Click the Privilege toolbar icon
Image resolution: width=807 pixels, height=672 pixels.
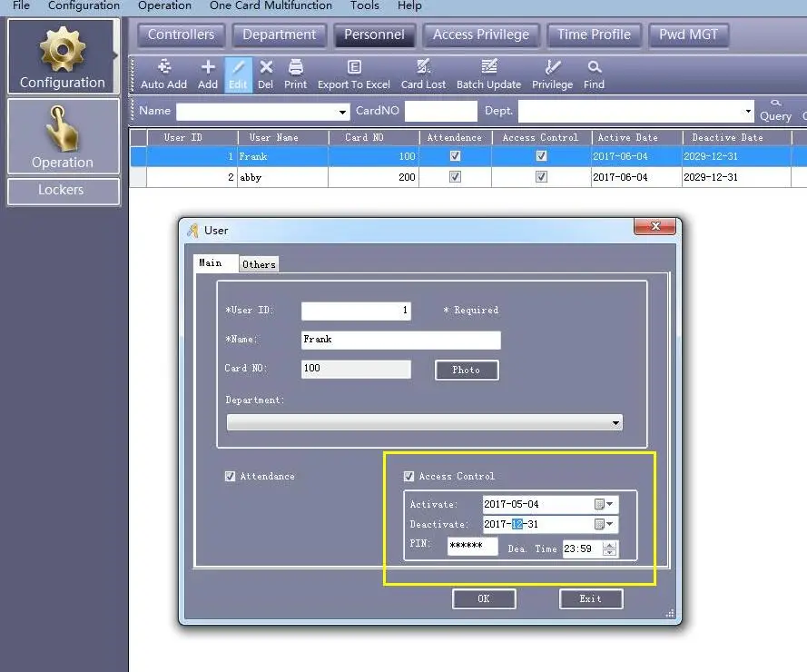(552, 74)
